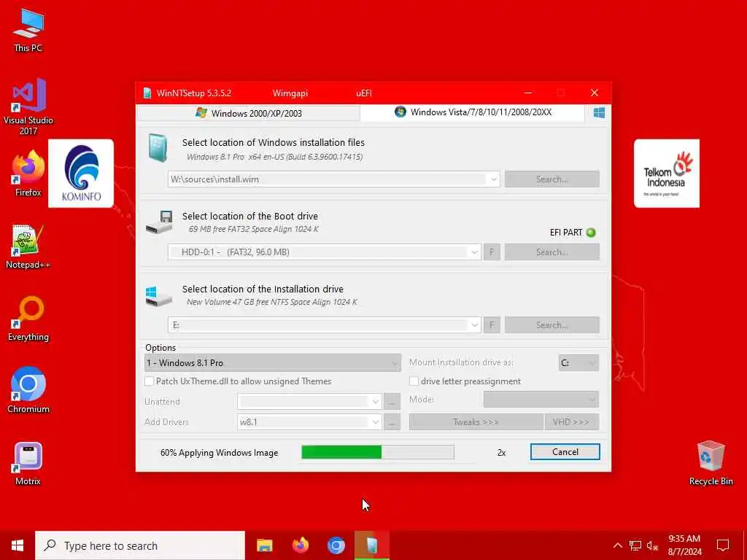Image resolution: width=747 pixels, height=560 pixels.
Task: Click the muted volume tray icon
Action: coord(652,545)
